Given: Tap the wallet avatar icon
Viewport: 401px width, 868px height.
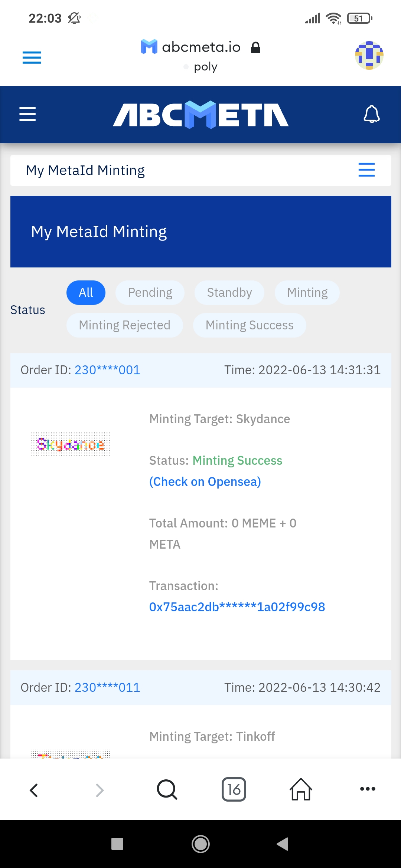Looking at the screenshot, I should point(369,55).
